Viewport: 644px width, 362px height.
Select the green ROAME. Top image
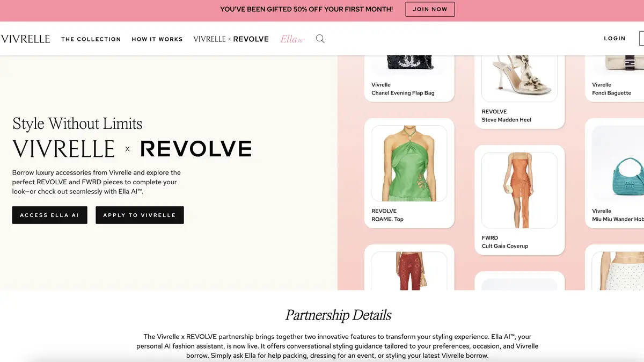click(409, 164)
